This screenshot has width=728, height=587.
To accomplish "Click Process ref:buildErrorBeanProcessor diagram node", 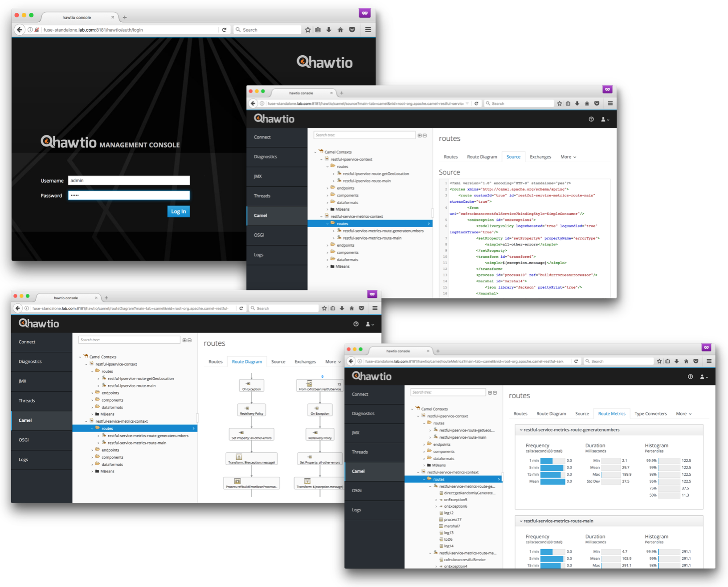I will coord(251,483).
